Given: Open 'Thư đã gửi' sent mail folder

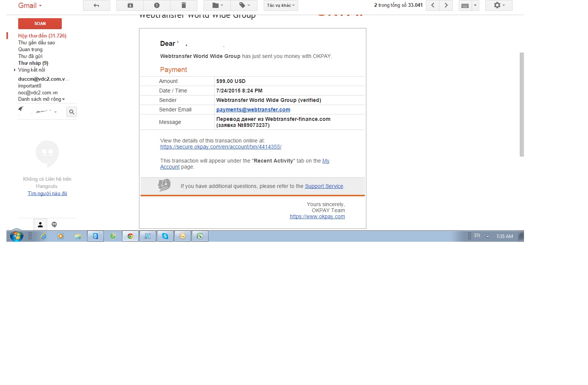Looking at the screenshot, I should pyautogui.click(x=30, y=56).
